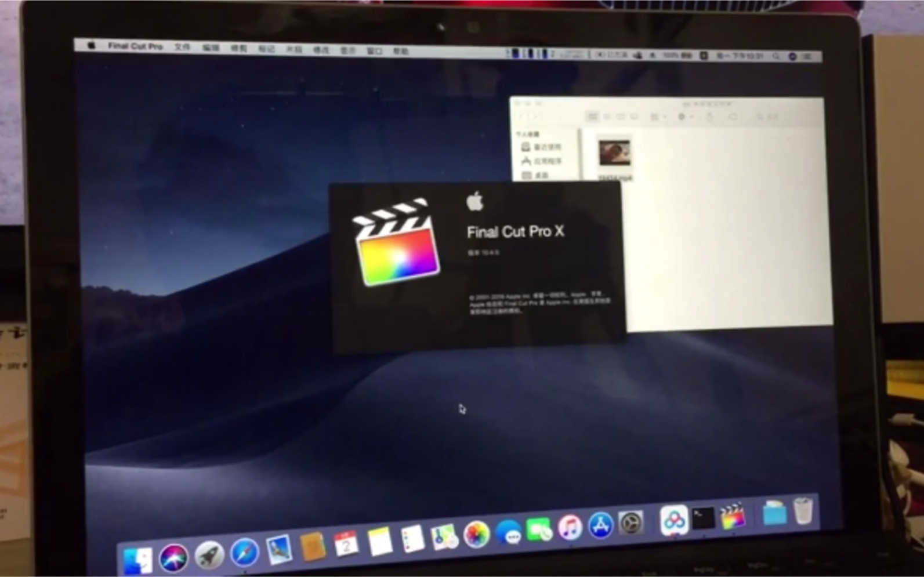Screen dimensions: 924x577
Task: Select icon view in Finder toolbar
Action: (592, 117)
